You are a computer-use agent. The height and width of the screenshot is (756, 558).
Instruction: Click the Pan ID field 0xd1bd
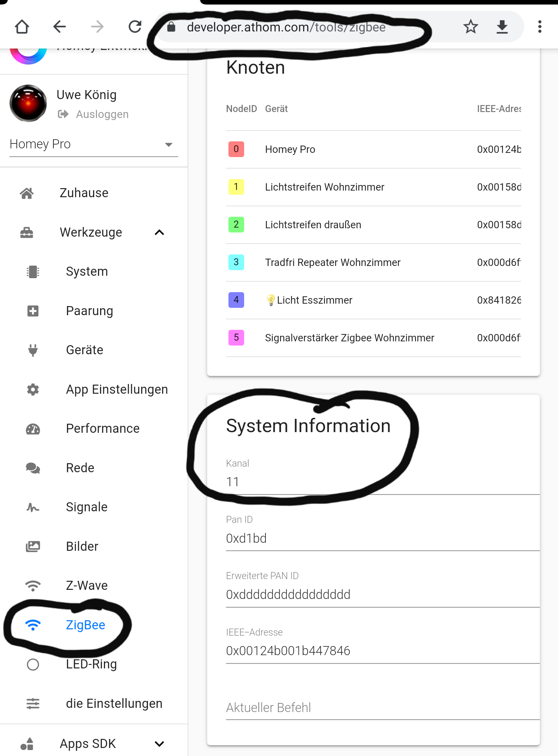383,539
